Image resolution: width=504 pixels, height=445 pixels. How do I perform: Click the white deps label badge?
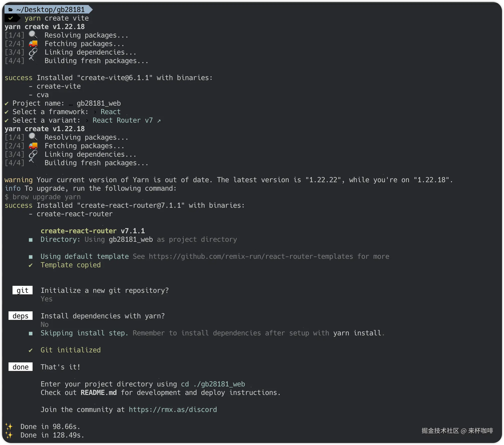tap(21, 316)
